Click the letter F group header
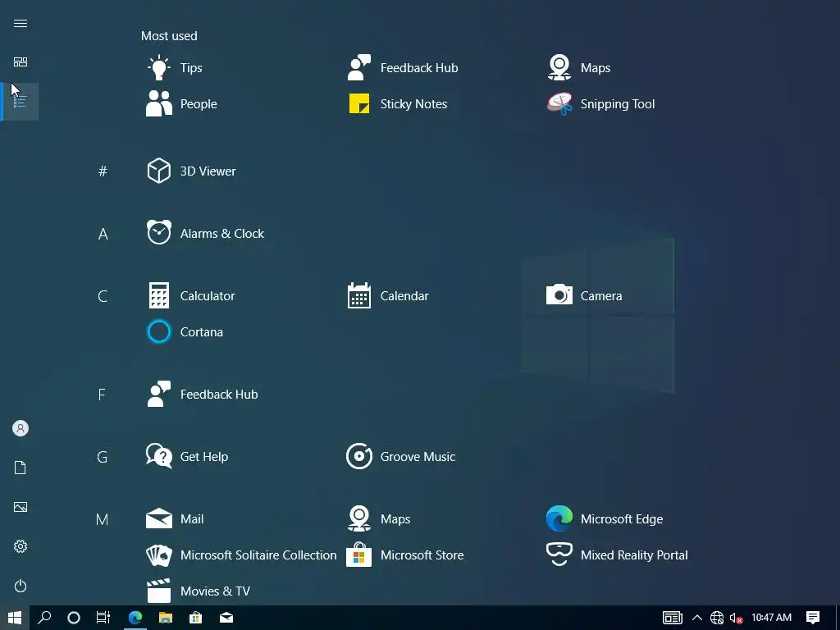Image resolution: width=840 pixels, height=630 pixels. tap(102, 395)
